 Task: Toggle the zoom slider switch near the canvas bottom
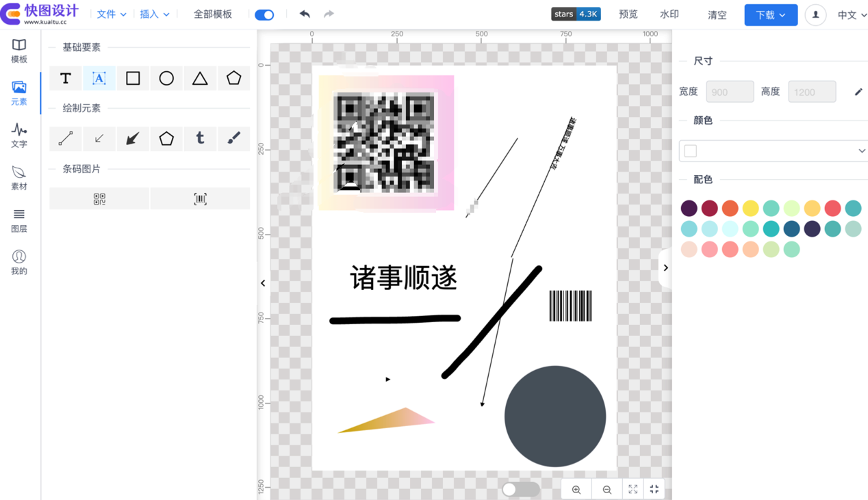pyautogui.click(x=520, y=489)
